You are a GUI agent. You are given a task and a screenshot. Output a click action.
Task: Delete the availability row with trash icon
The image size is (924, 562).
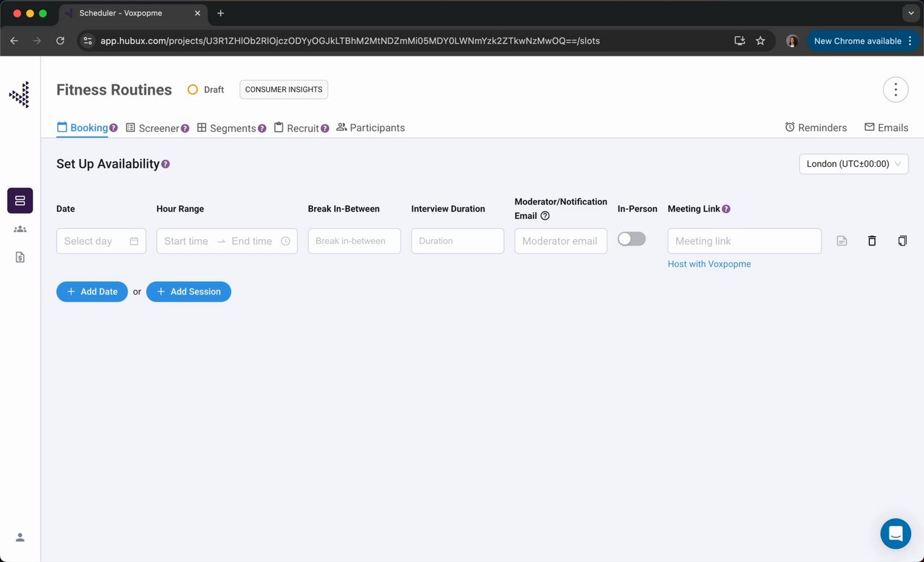point(871,241)
